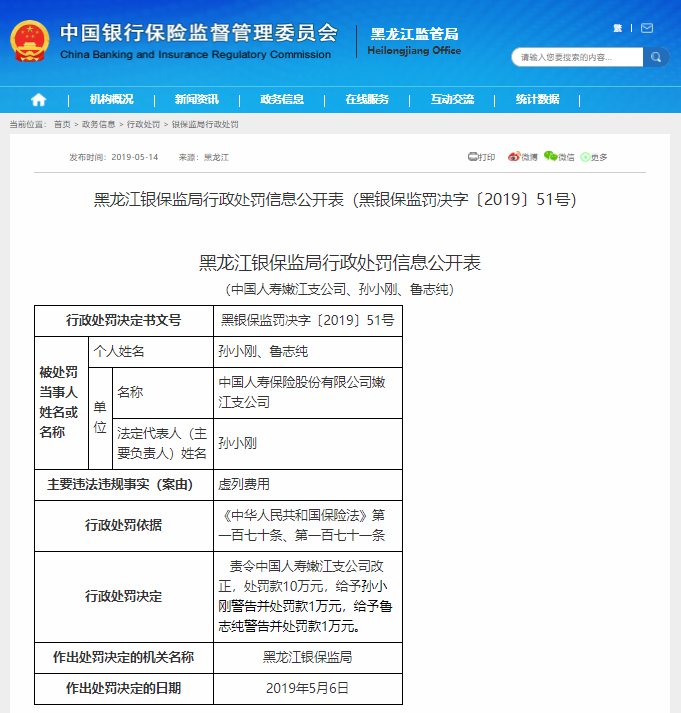Image resolution: width=681 pixels, height=713 pixels.
Task: Open 机构概况 menu
Action: 111,99
